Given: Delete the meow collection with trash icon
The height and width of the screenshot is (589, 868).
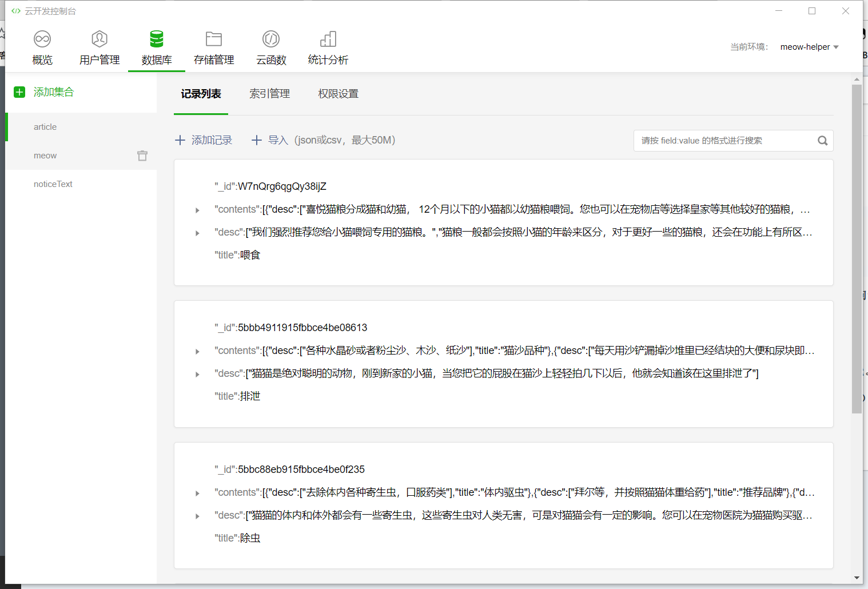Looking at the screenshot, I should (142, 156).
